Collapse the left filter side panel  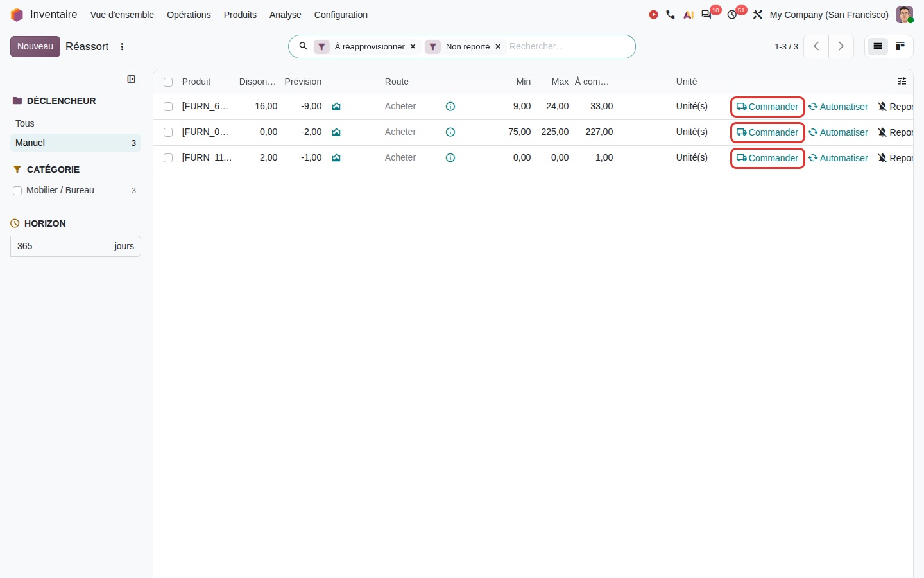point(132,79)
